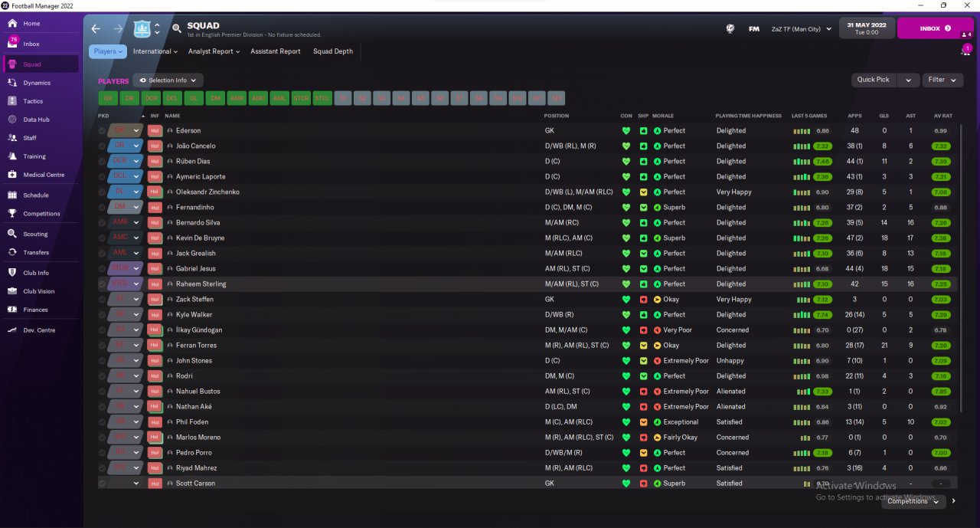Open the Scouting sidebar icon
980x528 pixels.
click(x=12, y=234)
